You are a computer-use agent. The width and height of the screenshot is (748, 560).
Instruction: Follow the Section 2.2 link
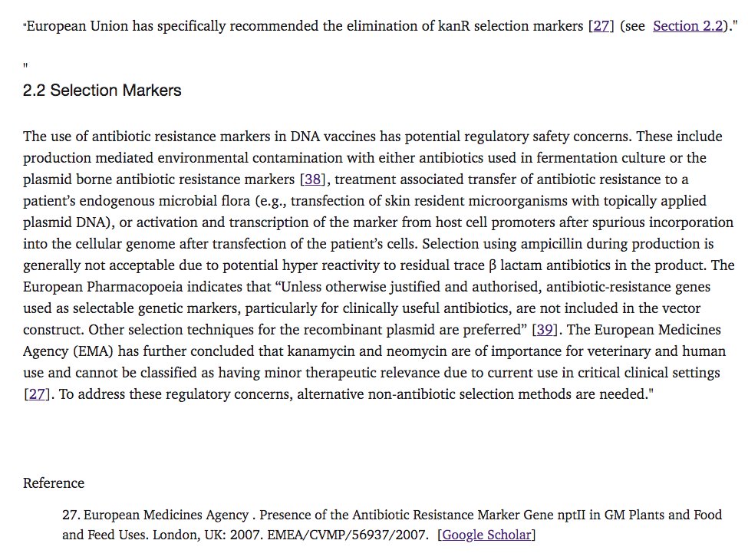coord(687,26)
